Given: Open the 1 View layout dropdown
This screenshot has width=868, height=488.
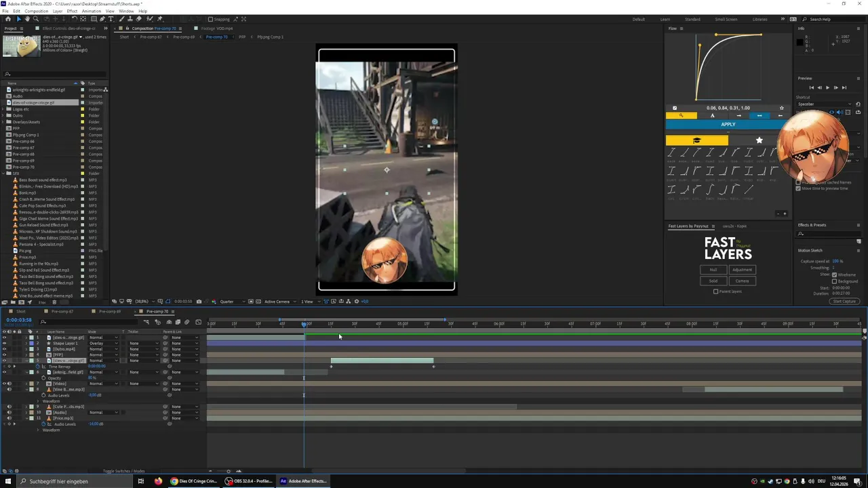Looking at the screenshot, I should 309,302.
